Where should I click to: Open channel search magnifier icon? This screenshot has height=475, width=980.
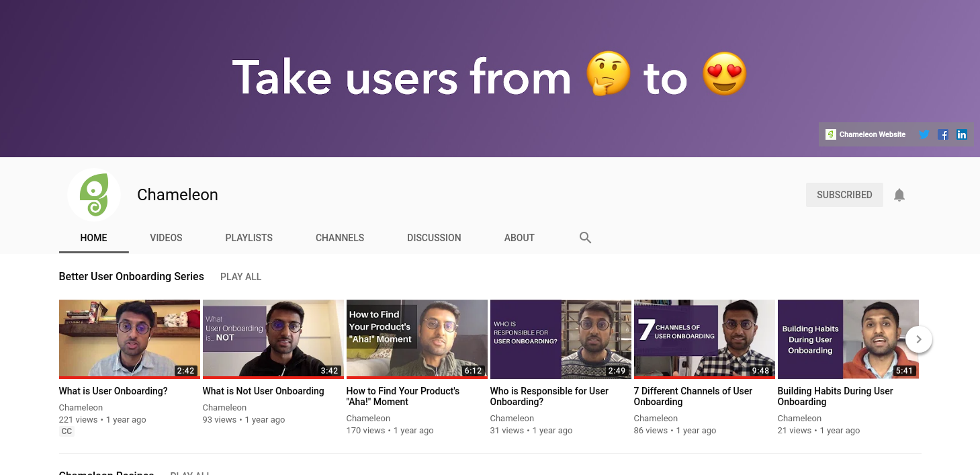click(x=585, y=238)
